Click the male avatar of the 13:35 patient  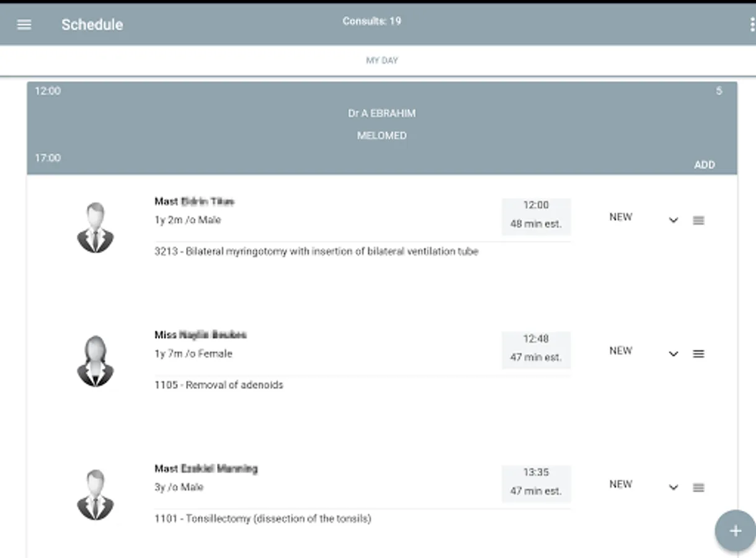click(95, 494)
